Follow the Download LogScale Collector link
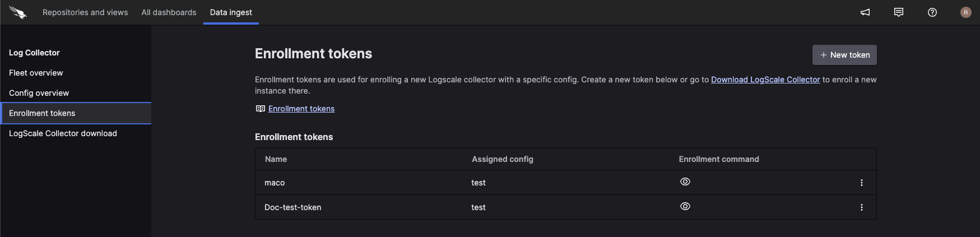 point(765,80)
